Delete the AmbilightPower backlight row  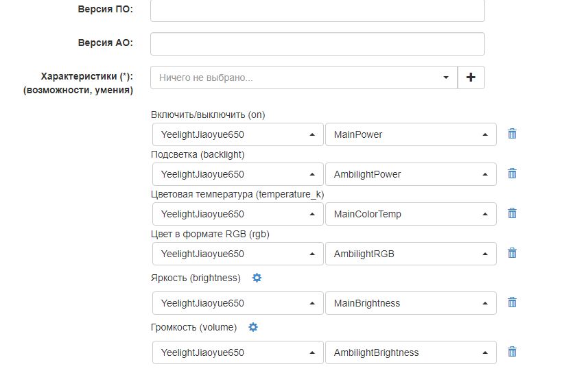(x=512, y=173)
